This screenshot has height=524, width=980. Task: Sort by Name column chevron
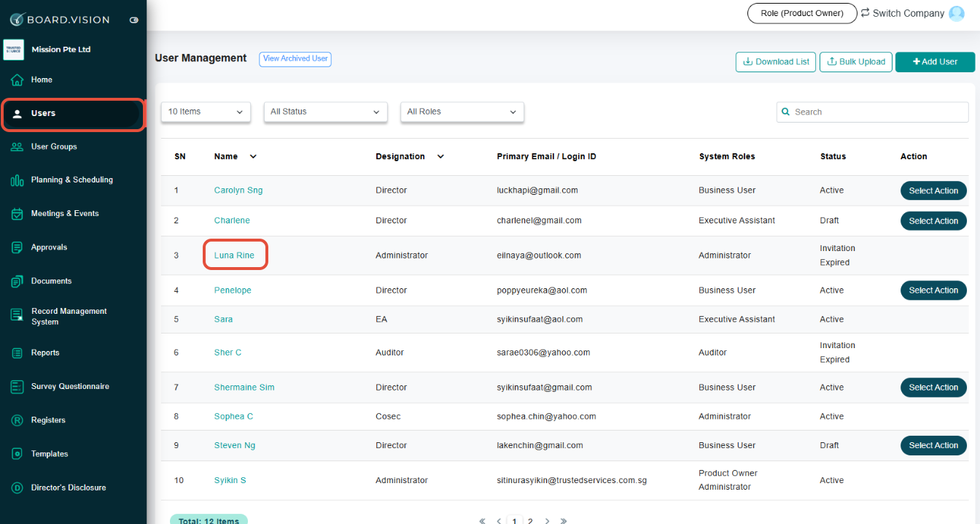point(253,156)
